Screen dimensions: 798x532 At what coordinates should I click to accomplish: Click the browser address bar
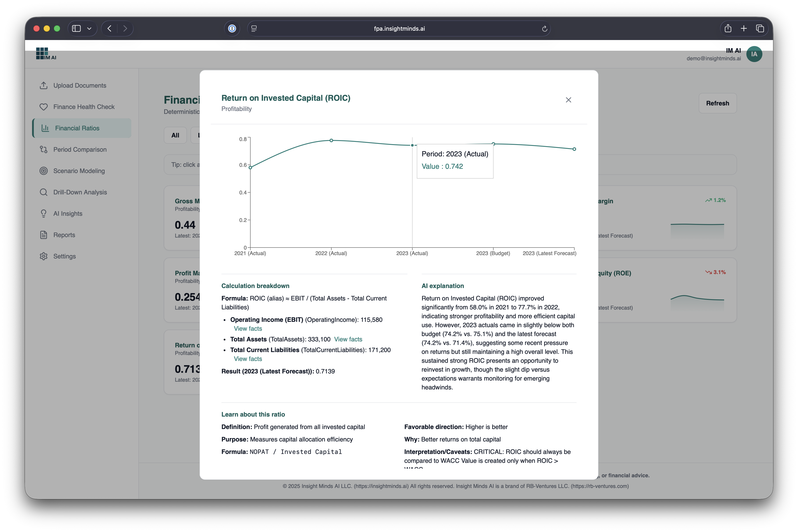399,28
